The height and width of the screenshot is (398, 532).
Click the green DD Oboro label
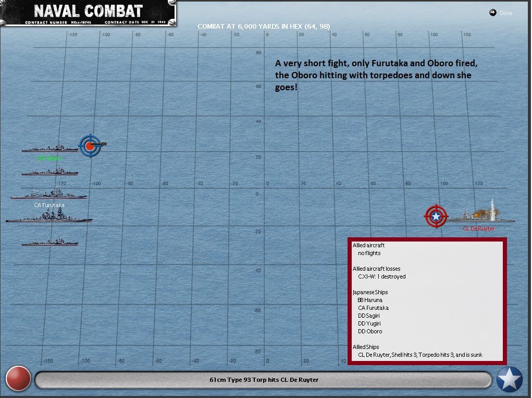[x=50, y=158]
